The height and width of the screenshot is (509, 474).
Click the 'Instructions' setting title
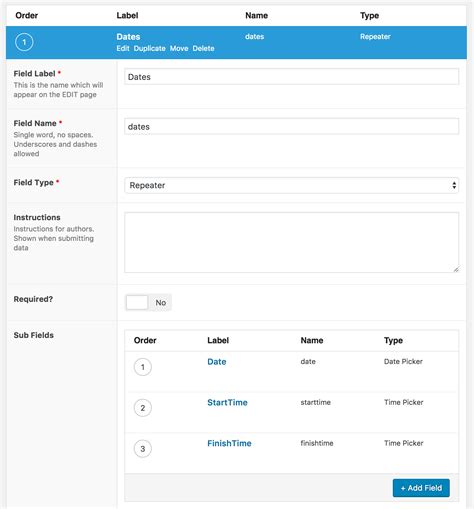[37, 217]
